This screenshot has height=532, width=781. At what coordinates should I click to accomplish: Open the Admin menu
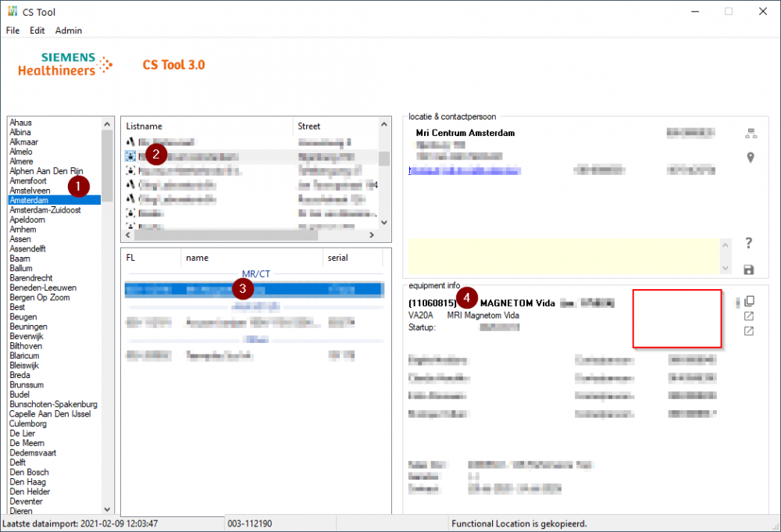(68, 30)
